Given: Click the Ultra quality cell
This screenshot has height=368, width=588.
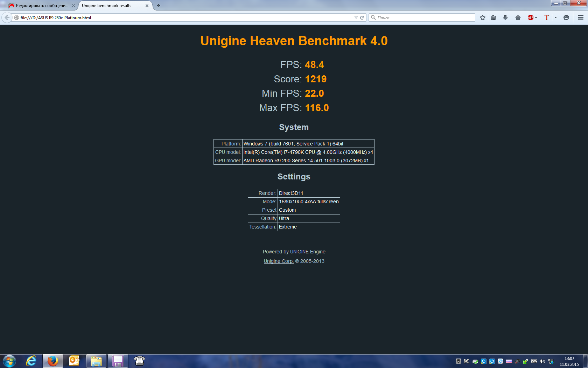Looking at the screenshot, I should [x=309, y=218].
